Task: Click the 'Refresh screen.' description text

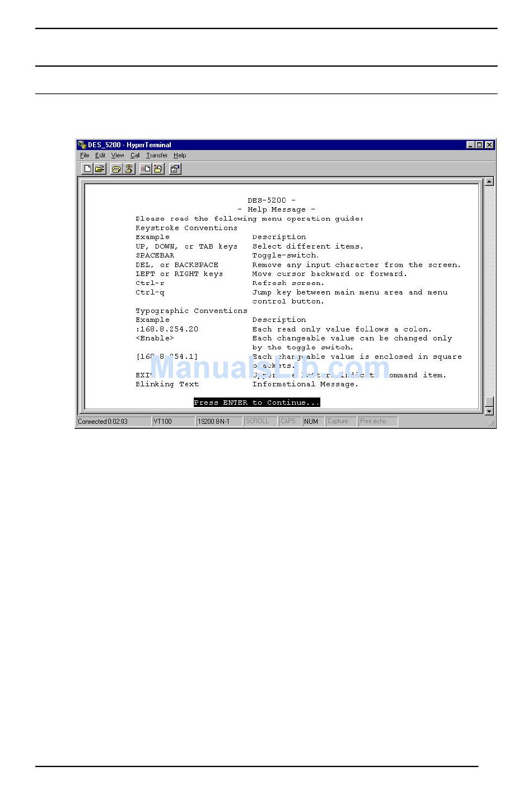Action: pos(288,283)
